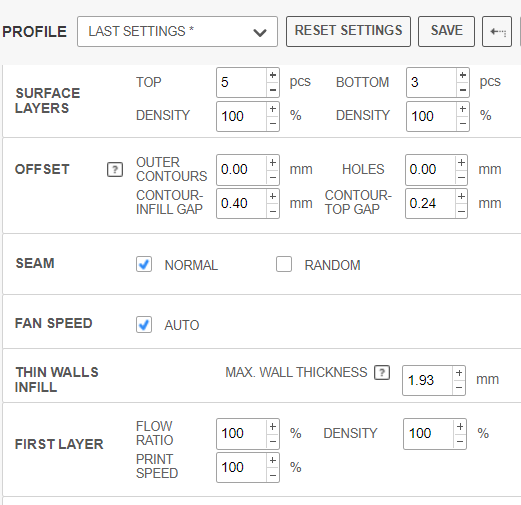The image size is (521, 505).
Task: Increase Top surface layers with plus
Action: click(273, 75)
